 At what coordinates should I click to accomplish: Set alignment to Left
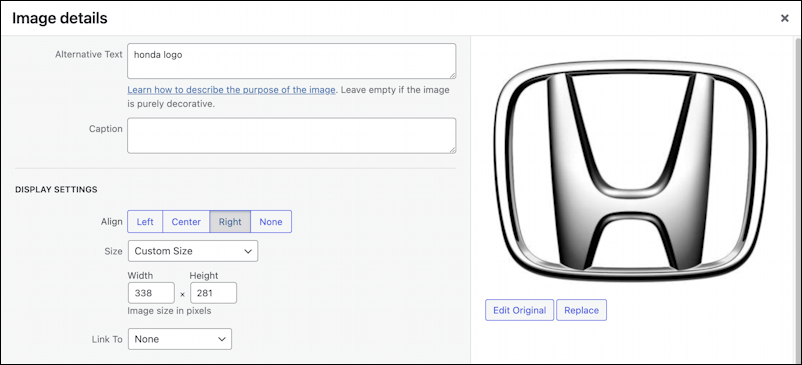coord(145,222)
